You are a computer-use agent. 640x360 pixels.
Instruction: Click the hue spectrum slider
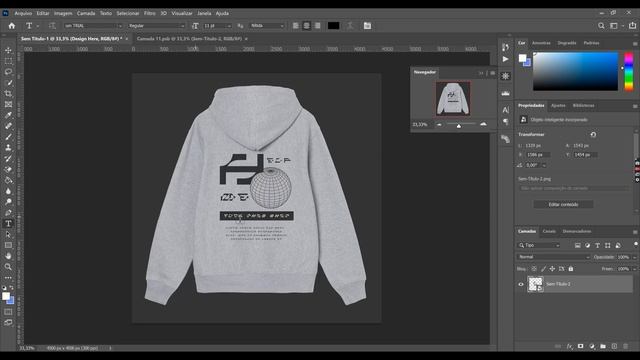(x=629, y=71)
